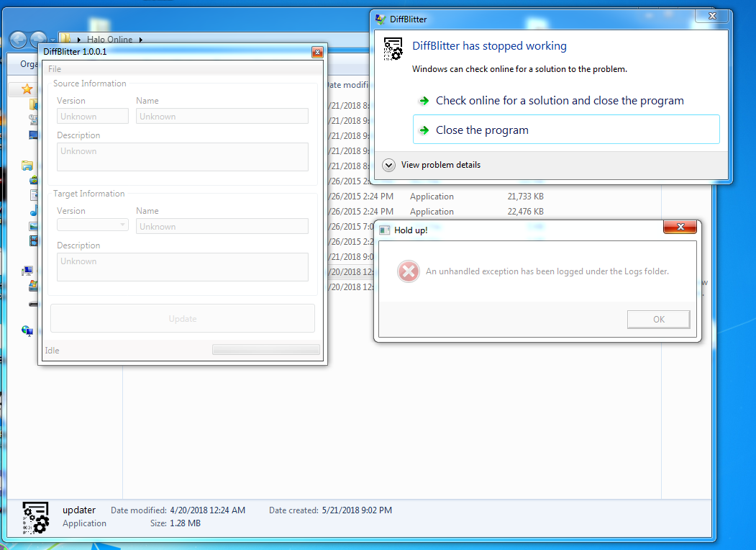Click the updater file name in details pane
The image size is (756, 550).
(x=79, y=510)
